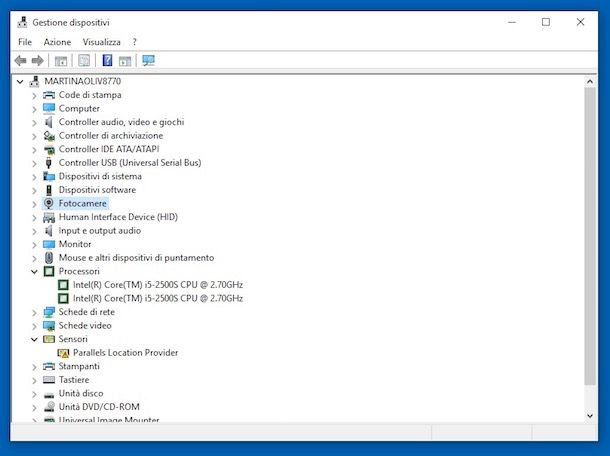Screen dimensions: 610x456
Task: Click the keyboard icon of Tastiere
Action: [x=49, y=380]
